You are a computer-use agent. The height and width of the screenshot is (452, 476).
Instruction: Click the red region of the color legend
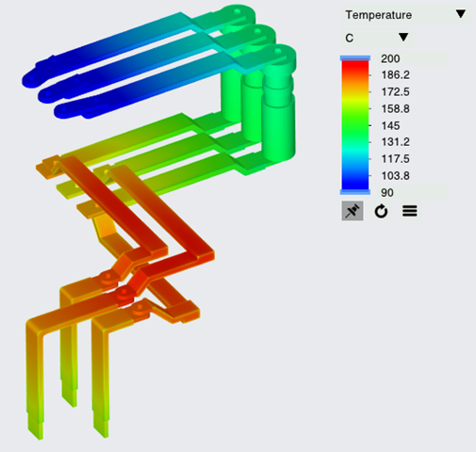tap(355, 69)
